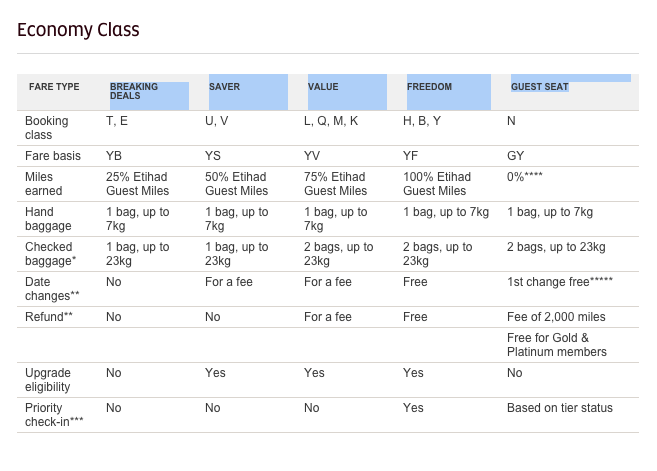Select the 50% Etihad Guest Miles cell
Viewport: 657px width, 471px height.
point(237,183)
